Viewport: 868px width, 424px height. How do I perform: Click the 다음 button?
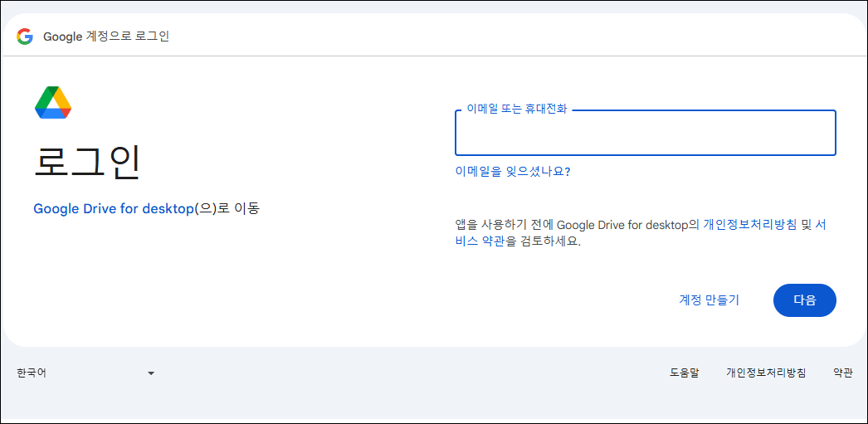[804, 300]
